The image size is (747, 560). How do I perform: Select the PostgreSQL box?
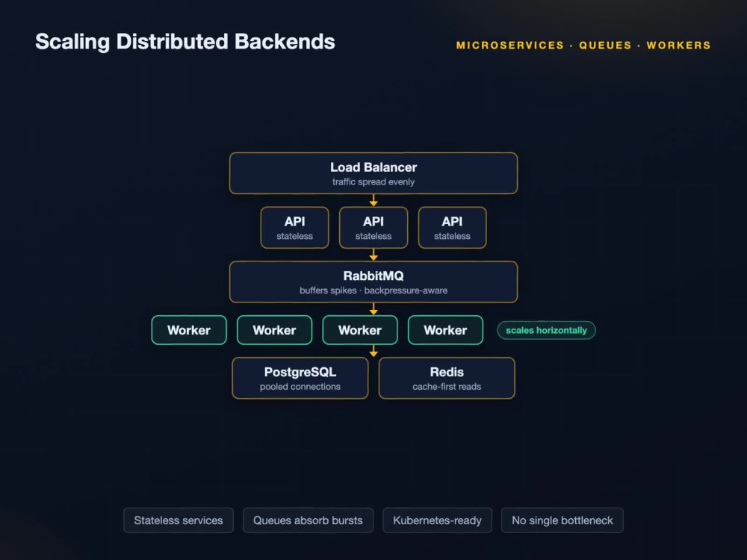coord(300,378)
